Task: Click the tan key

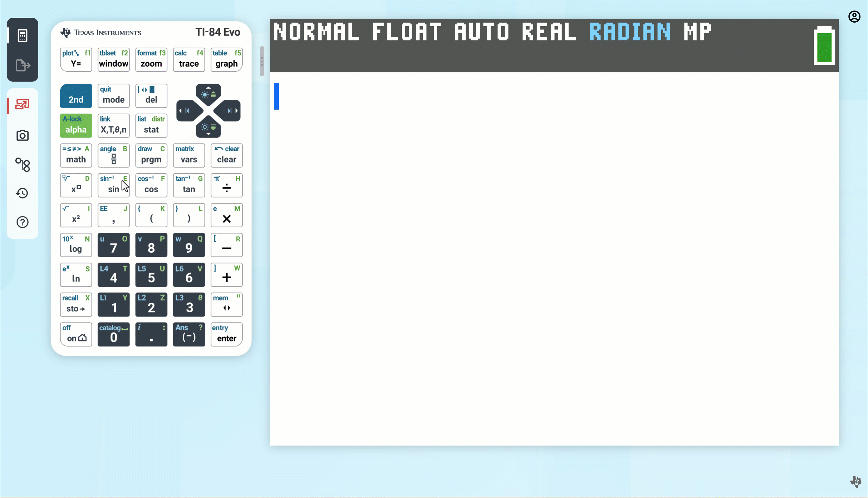Action: tap(189, 185)
